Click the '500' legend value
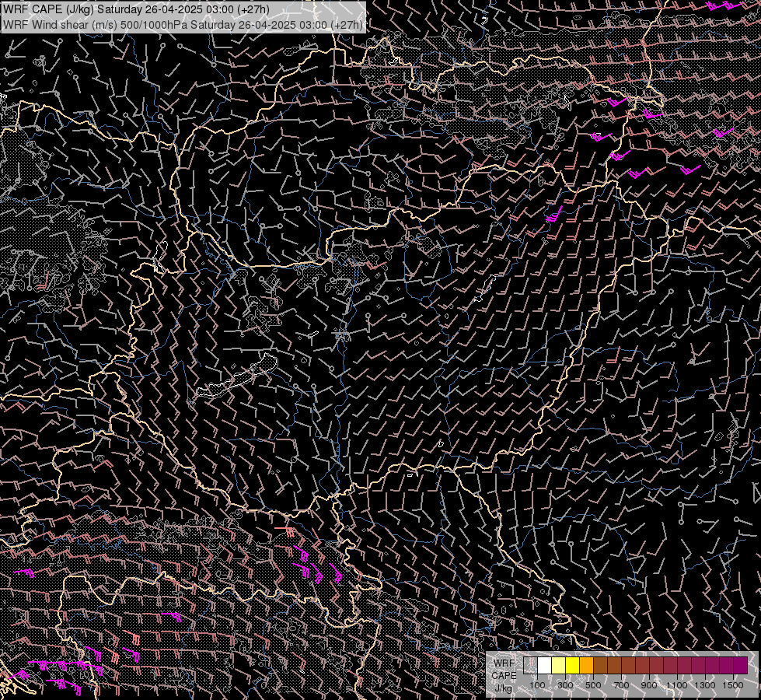 pyautogui.click(x=593, y=685)
